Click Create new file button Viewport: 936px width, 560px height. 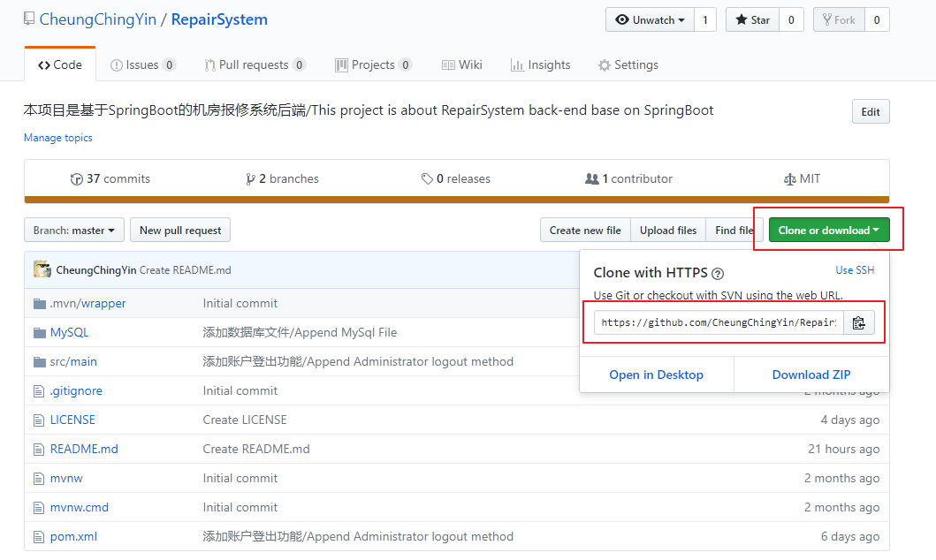click(x=585, y=231)
